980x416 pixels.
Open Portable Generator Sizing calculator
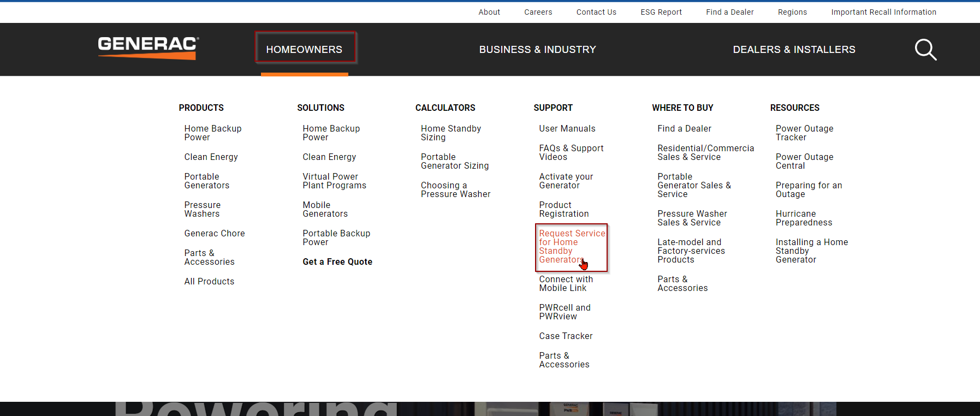[x=455, y=161]
